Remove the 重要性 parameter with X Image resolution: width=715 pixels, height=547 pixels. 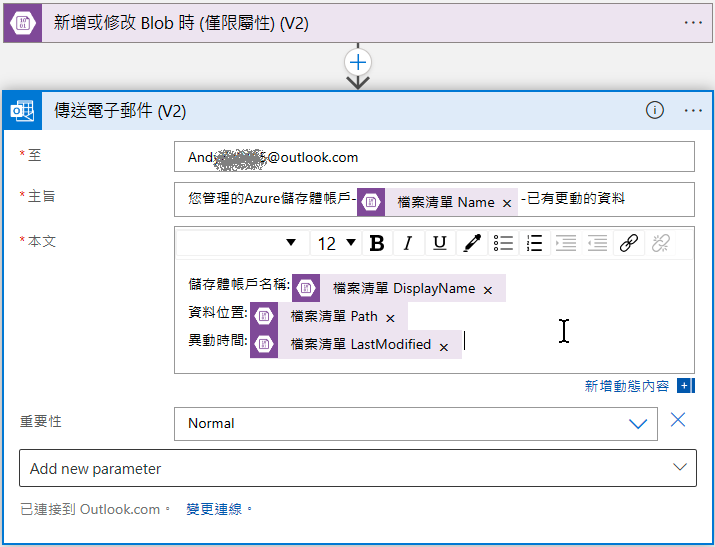coord(678,420)
